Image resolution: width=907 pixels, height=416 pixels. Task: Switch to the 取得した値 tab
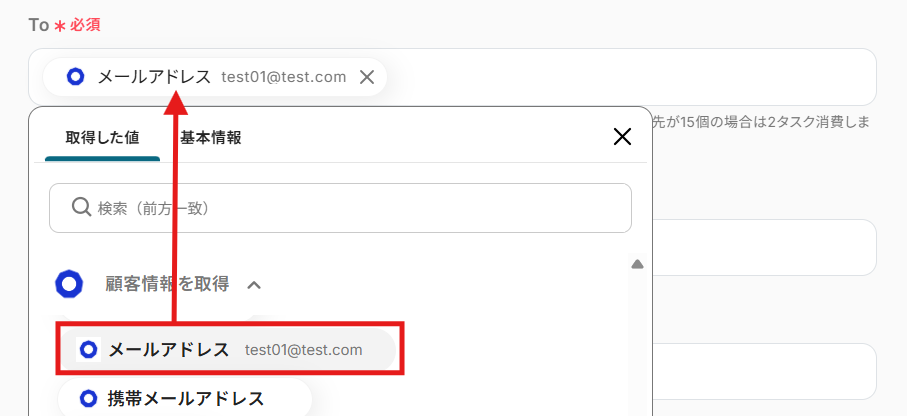(102, 138)
